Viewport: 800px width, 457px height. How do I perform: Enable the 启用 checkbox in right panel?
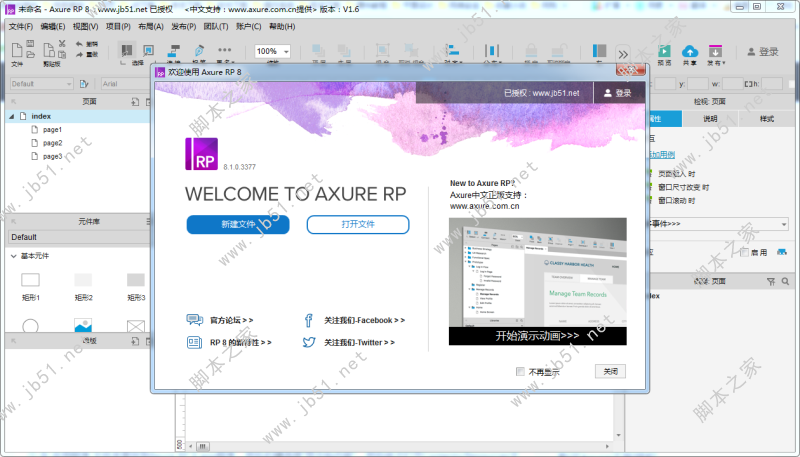tap(744, 252)
